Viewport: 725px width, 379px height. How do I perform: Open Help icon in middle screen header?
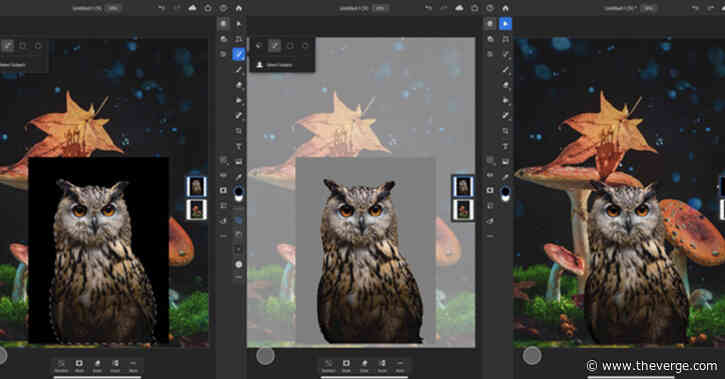(490, 8)
